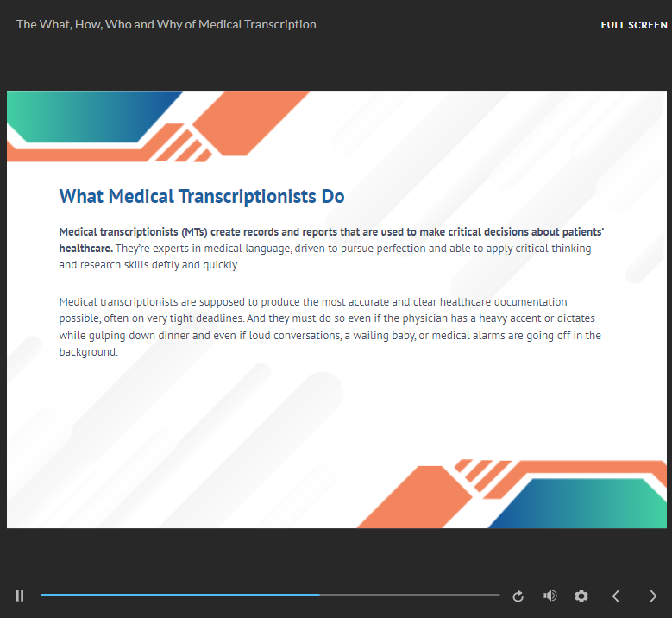Go to the previous slide

[x=616, y=596]
